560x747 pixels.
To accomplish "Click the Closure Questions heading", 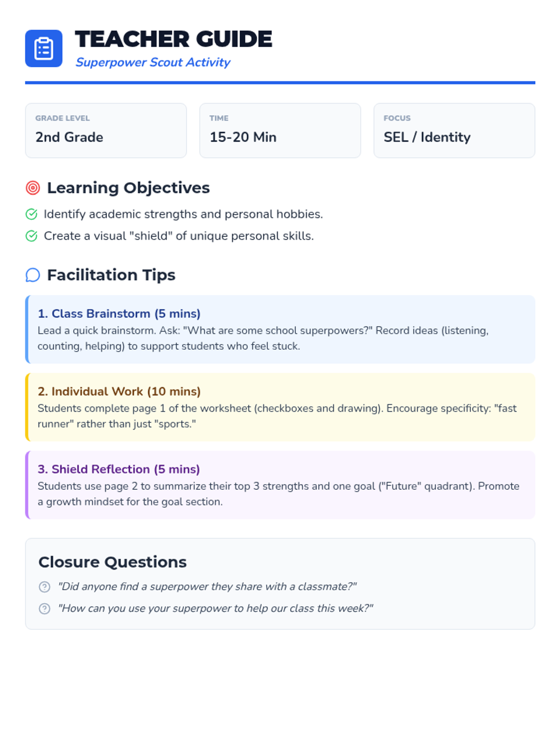I will coord(112,562).
